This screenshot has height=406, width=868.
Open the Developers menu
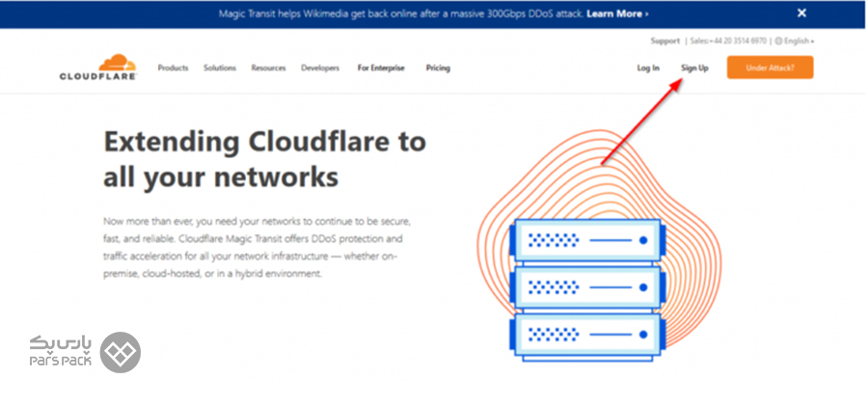point(320,68)
